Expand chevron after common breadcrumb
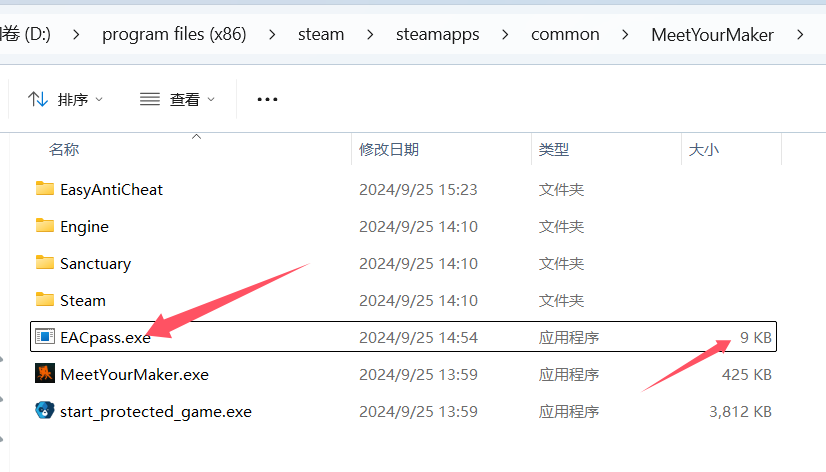This screenshot has width=826, height=472. click(x=625, y=35)
